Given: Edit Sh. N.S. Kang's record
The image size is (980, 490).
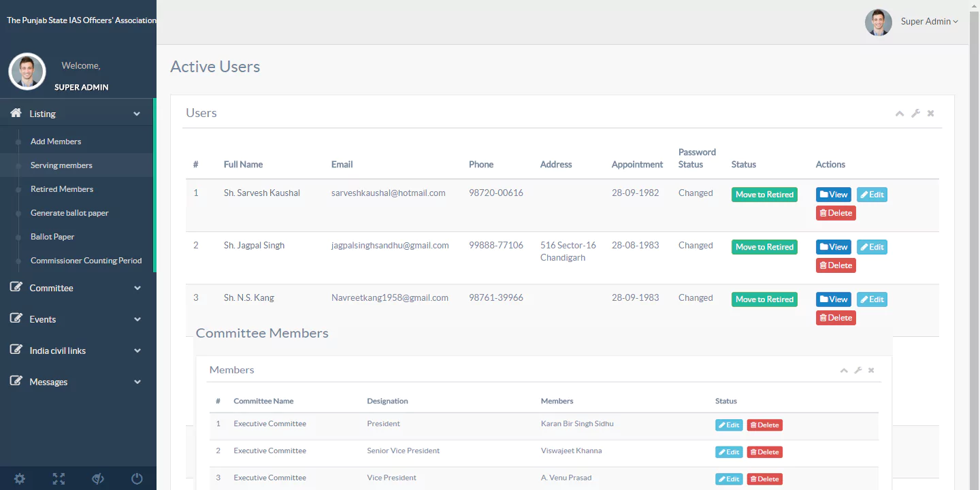Looking at the screenshot, I should tap(872, 299).
